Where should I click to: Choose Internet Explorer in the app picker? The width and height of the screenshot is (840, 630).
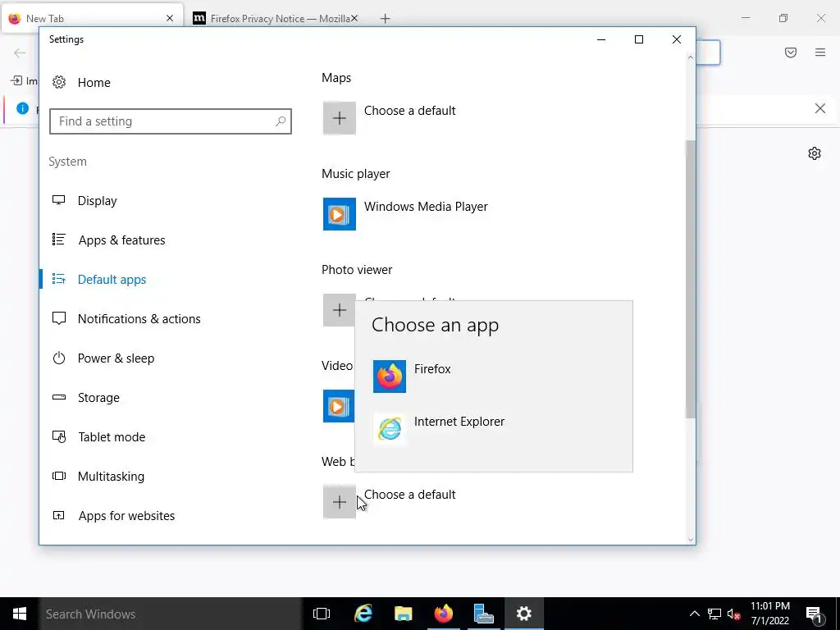493,428
